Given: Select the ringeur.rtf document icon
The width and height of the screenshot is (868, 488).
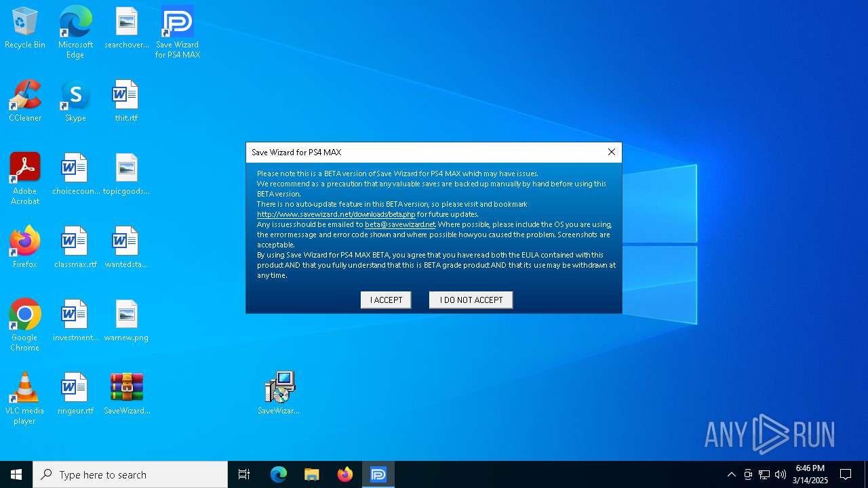Looking at the screenshot, I should (75, 394).
